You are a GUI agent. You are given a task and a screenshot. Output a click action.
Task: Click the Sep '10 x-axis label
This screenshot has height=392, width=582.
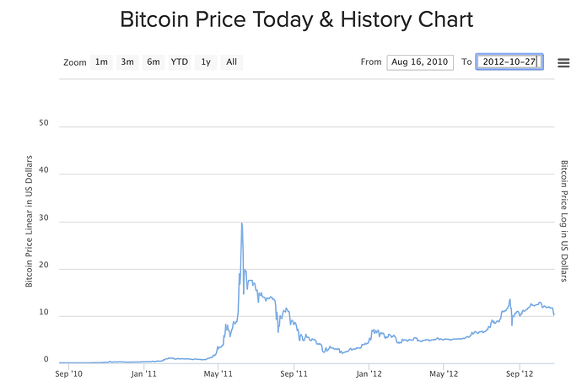point(68,373)
